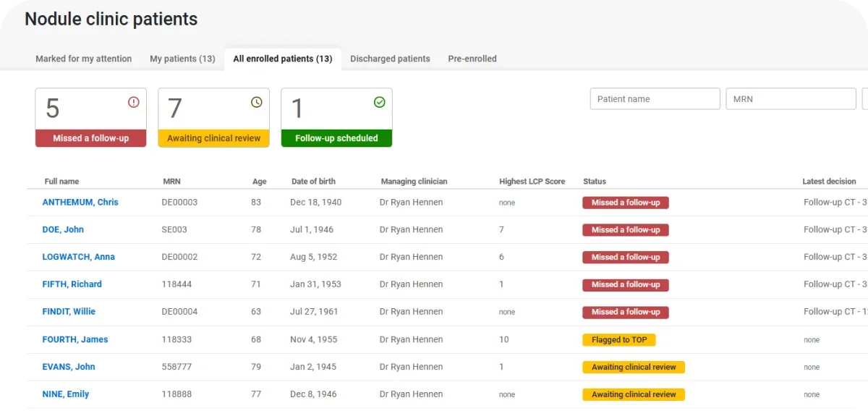Viewport: 868px width, 416px height.
Task: Go to the Pre-enrolled tab
Action: click(x=472, y=59)
